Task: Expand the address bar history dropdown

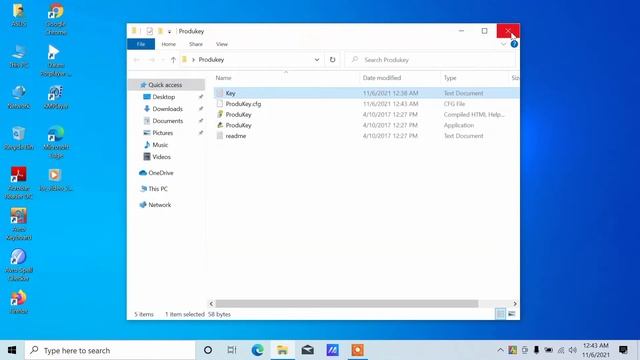Action: pyautogui.click(x=317, y=60)
